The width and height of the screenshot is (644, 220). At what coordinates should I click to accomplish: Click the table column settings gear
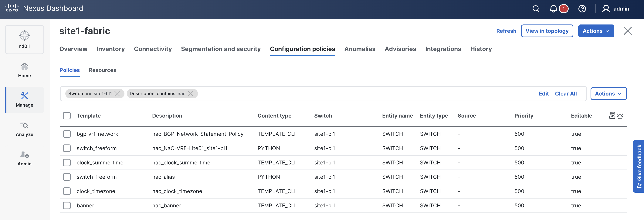click(620, 115)
